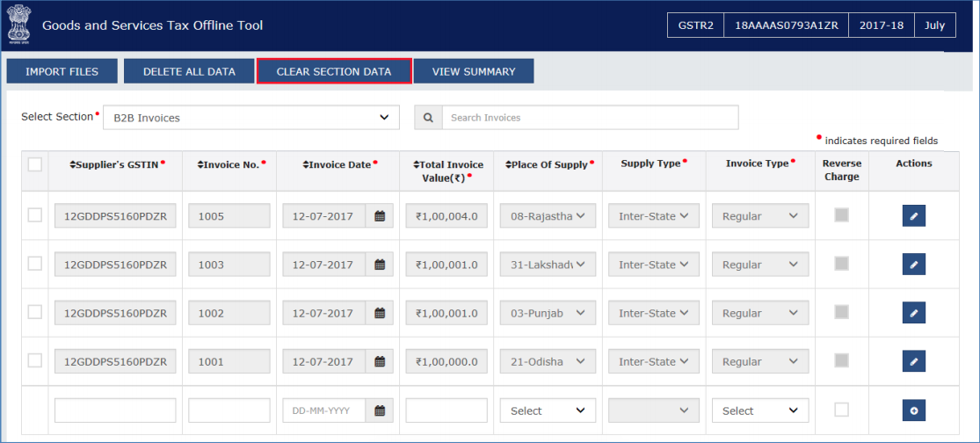Click the DELETE ALL DATA button
Viewport: 980px width, 443px height.
pyautogui.click(x=189, y=71)
